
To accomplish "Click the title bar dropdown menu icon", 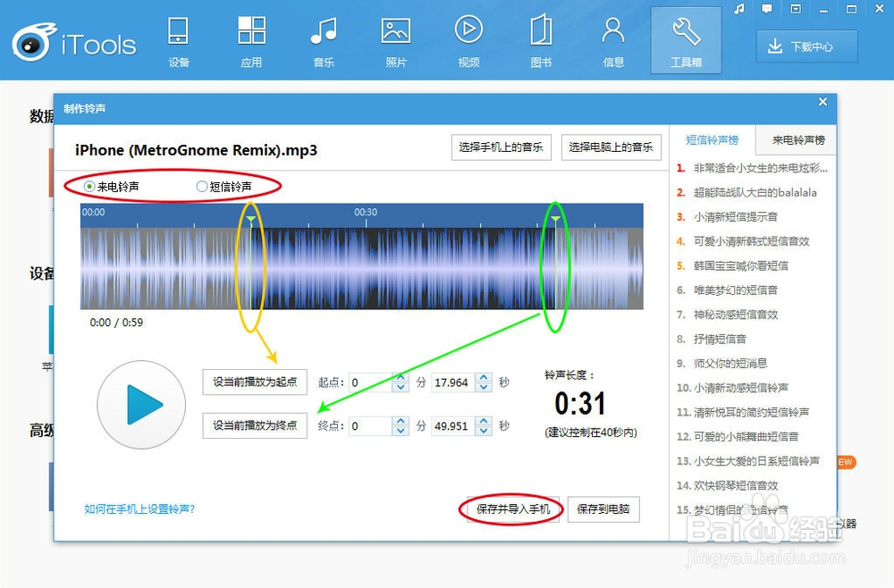I will tap(796, 9).
